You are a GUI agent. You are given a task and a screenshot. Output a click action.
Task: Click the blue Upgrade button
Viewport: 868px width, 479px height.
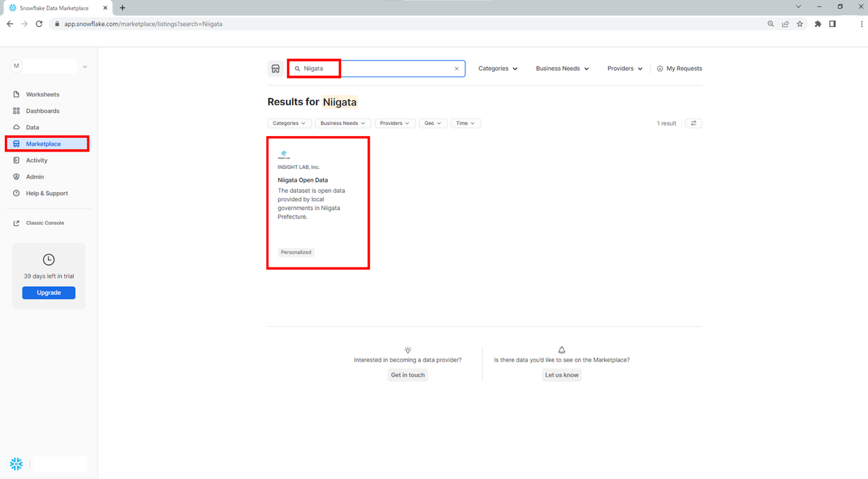48,293
